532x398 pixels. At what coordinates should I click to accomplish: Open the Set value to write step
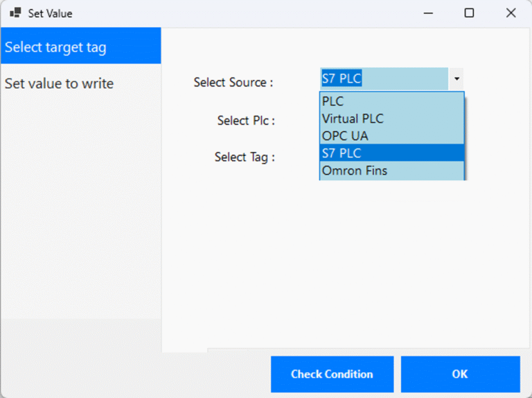tap(60, 83)
